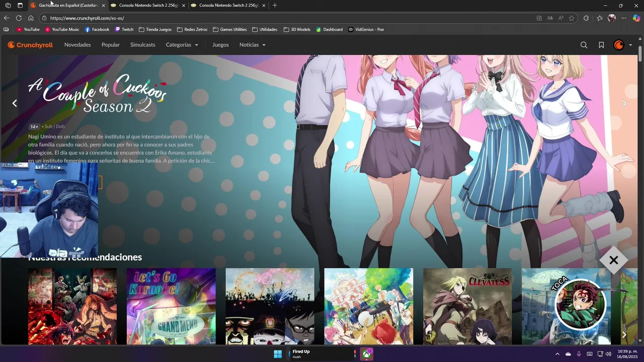Open the YouTube bookmark

28,29
